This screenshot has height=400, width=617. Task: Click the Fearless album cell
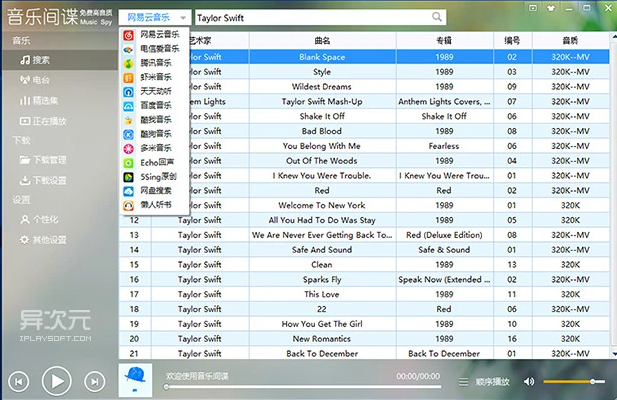pyautogui.click(x=444, y=146)
